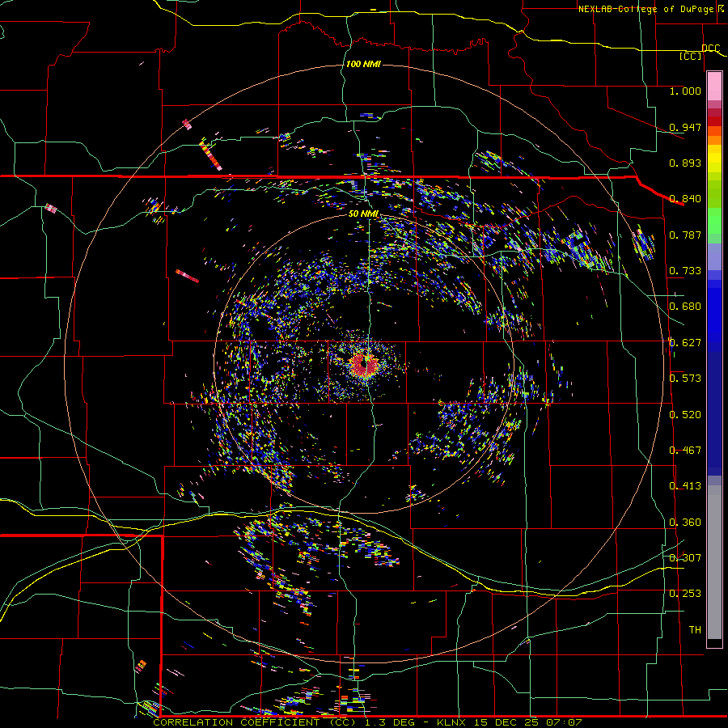Click the 0.680 scale label
The height and width of the screenshot is (728, 728).
(685, 307)
